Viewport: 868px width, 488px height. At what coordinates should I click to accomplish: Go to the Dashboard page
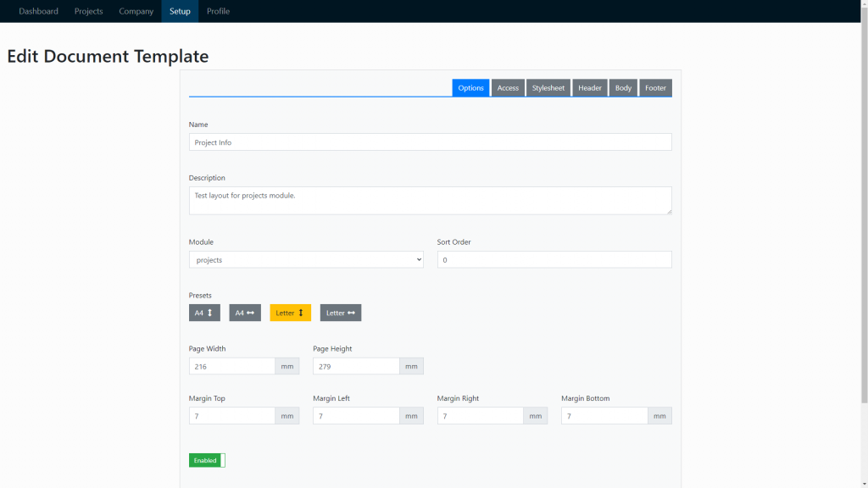tap(38, 11)
